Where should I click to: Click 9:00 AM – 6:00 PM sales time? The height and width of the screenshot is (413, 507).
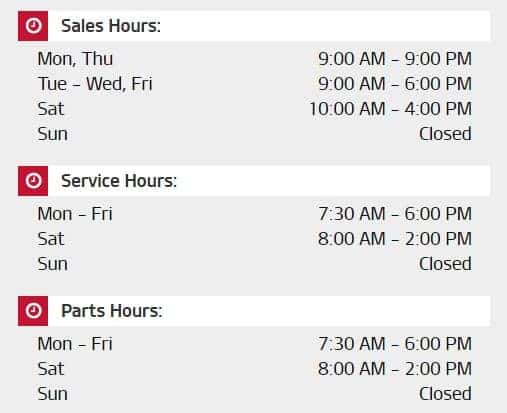point(395,84)
